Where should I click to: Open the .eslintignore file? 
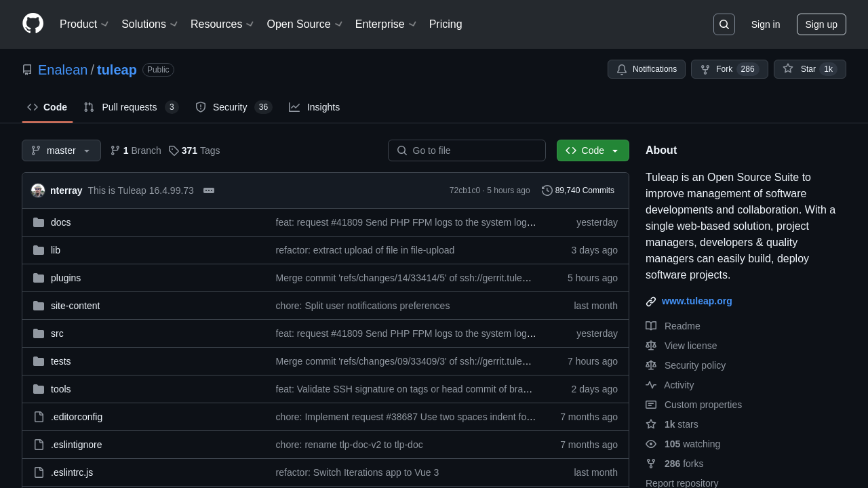point(77,445)
